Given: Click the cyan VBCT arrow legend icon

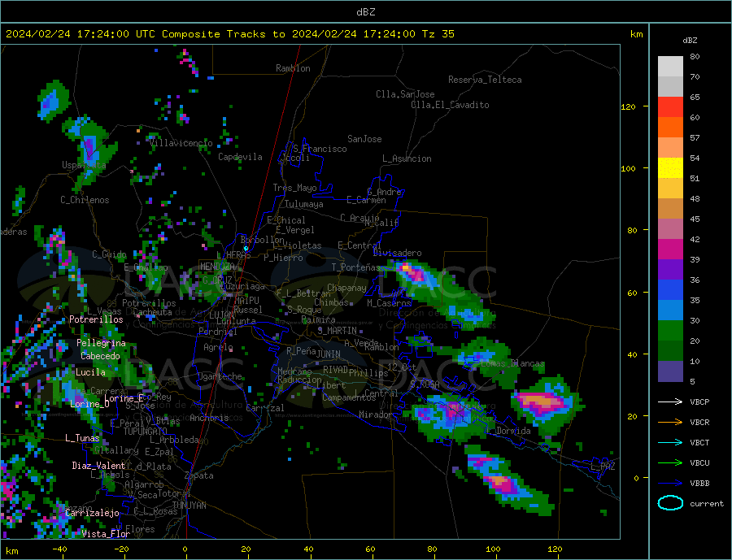Looking at the screenshot, I should click(x=670, y=442).
